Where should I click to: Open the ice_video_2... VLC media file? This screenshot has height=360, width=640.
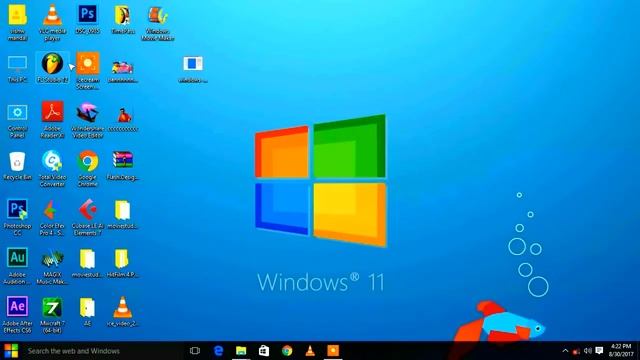122,311
